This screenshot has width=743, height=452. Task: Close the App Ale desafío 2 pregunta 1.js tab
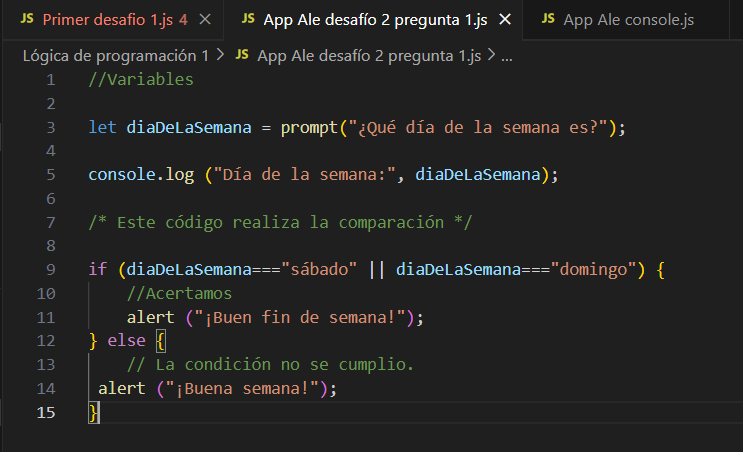pyautogui.click(x=505, y=20)
